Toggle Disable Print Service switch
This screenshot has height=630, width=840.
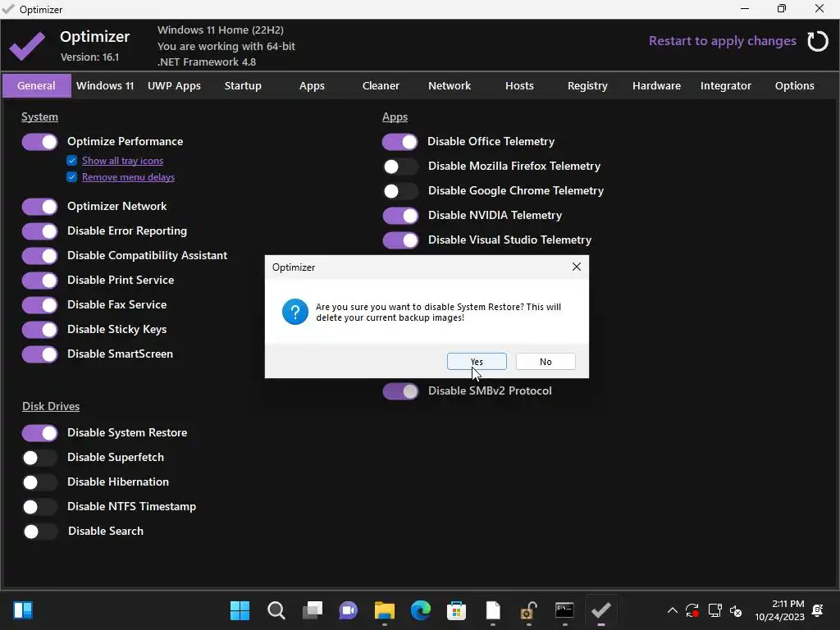pyautogui.click(x=39, y=281)
